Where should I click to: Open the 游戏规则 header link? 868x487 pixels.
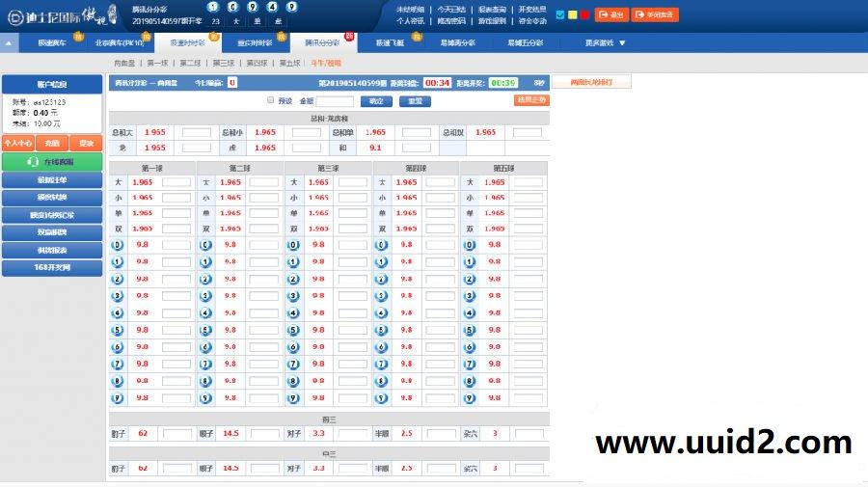tap(492, 21)
